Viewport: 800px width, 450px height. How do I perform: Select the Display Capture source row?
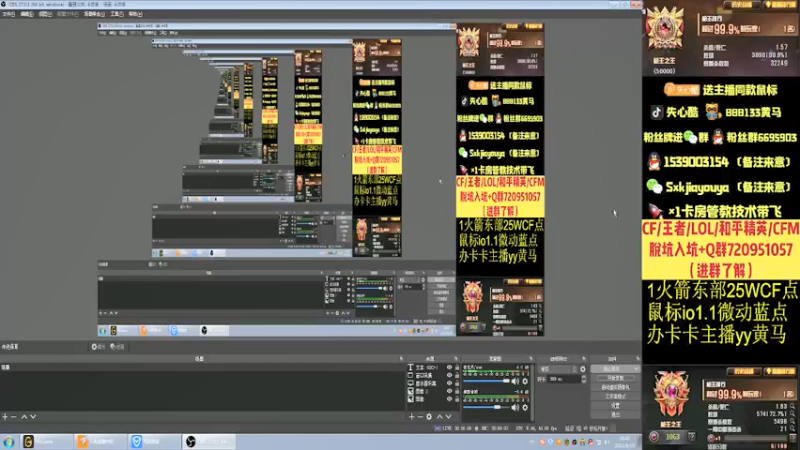pos(433,383)
